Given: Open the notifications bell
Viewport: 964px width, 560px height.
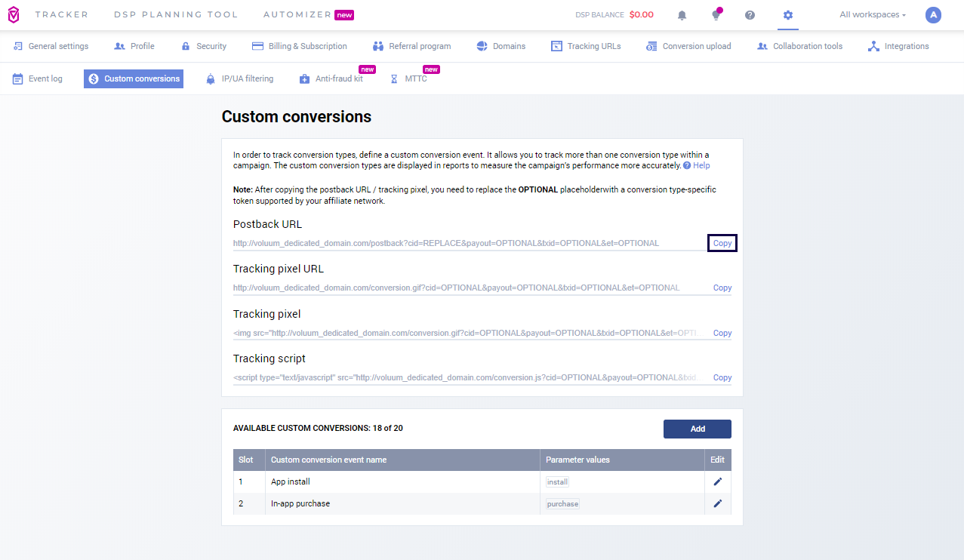Looking at the screenshot, I should click(x=682, y=15).
